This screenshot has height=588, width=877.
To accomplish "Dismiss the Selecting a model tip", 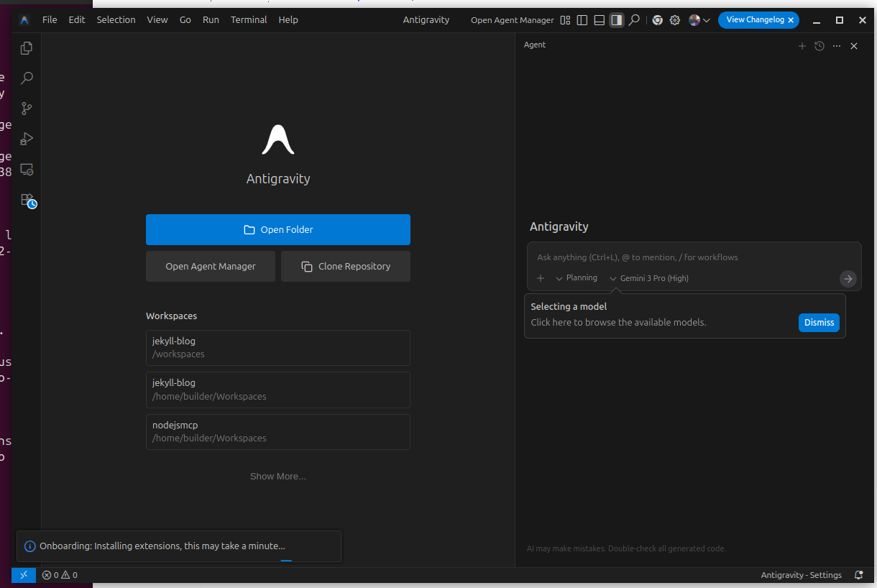I will 818,323.
